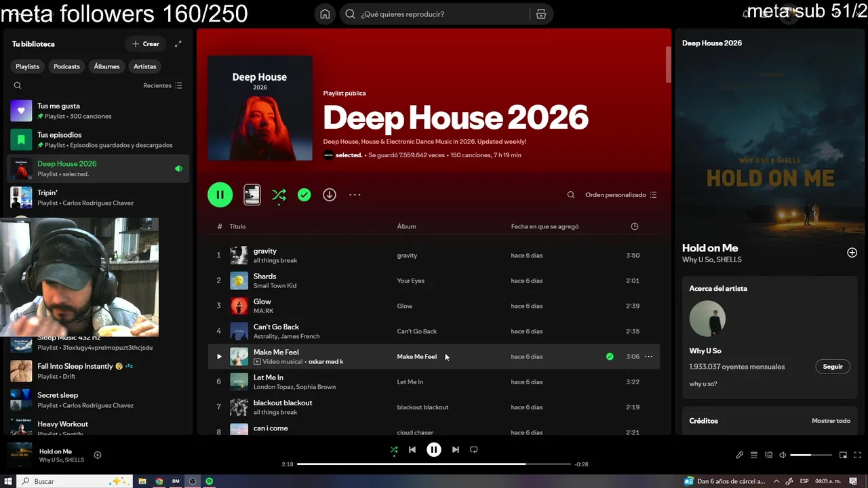
Task: Click 'Mostrar todo' in Créditos
Action: 831,421
